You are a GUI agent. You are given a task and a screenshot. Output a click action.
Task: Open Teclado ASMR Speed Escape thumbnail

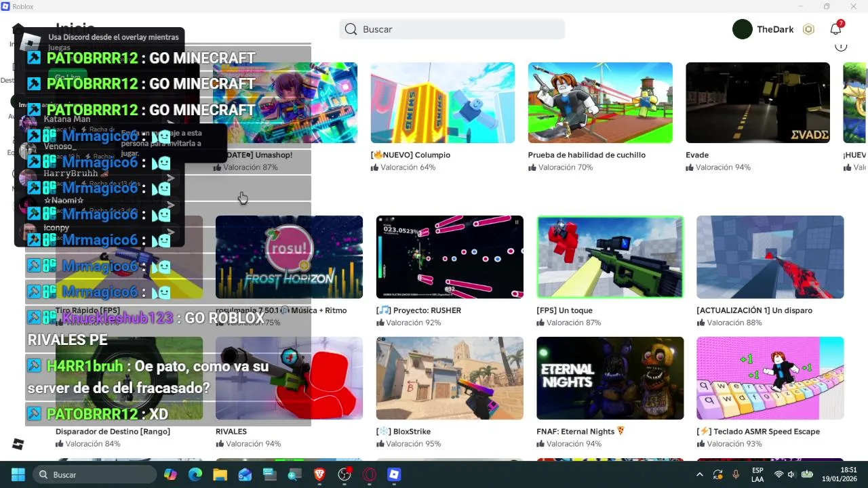tap(770, 378)
